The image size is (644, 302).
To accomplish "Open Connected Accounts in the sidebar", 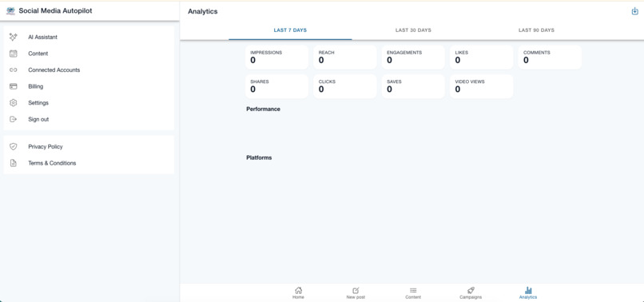I will (x=89, y=70).
